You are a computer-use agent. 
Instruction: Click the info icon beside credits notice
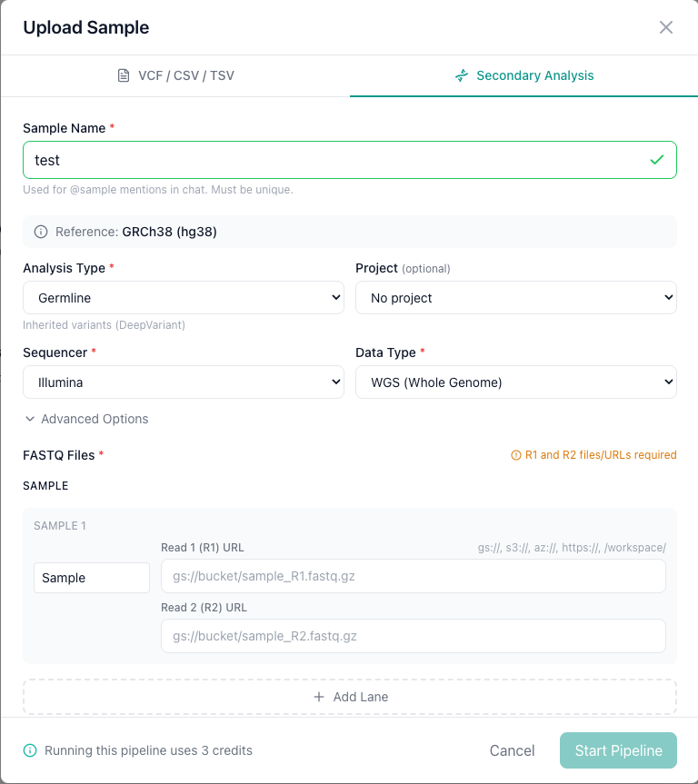click(30, 750)
